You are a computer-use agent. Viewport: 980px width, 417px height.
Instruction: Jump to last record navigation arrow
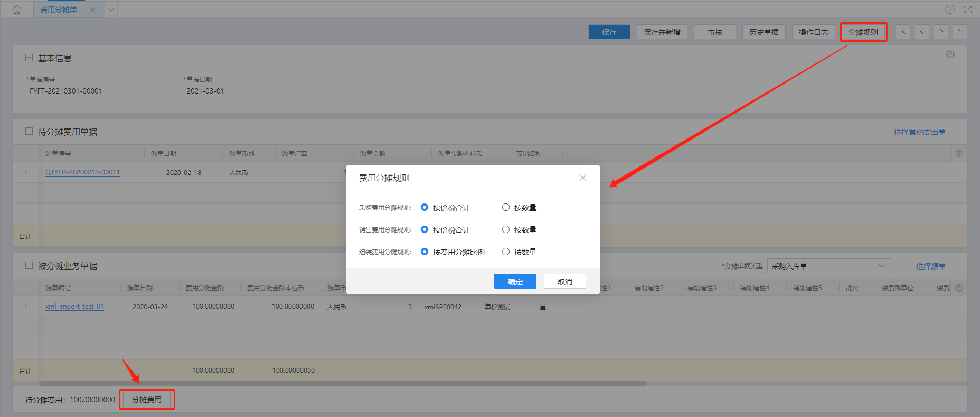point(960,32)
